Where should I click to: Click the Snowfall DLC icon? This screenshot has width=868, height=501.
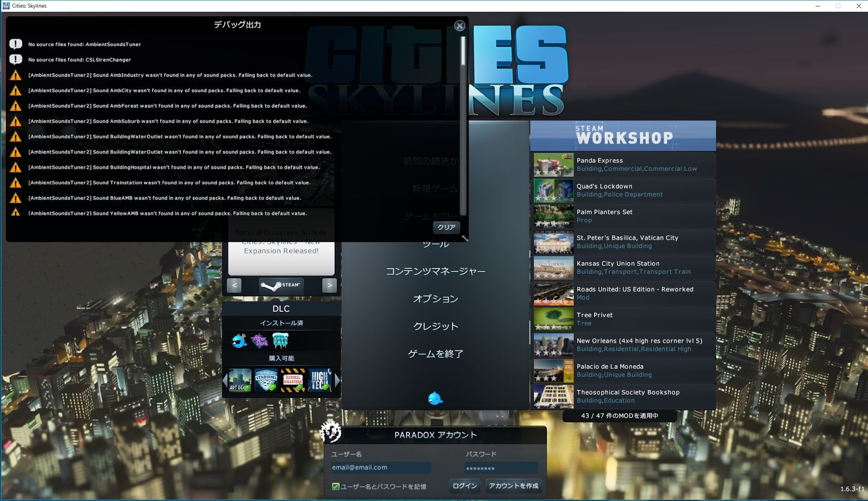pyautogui.click(x=280, y=341)
